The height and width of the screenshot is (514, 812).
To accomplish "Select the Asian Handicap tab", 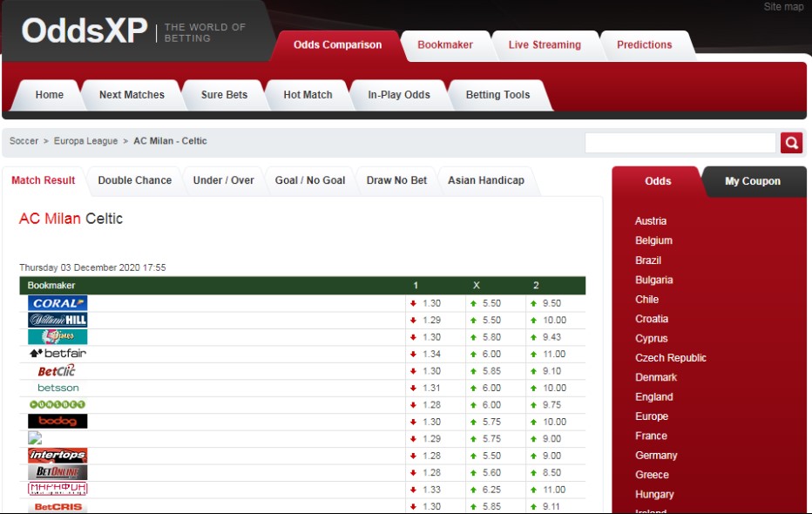I will pos(486,180).
